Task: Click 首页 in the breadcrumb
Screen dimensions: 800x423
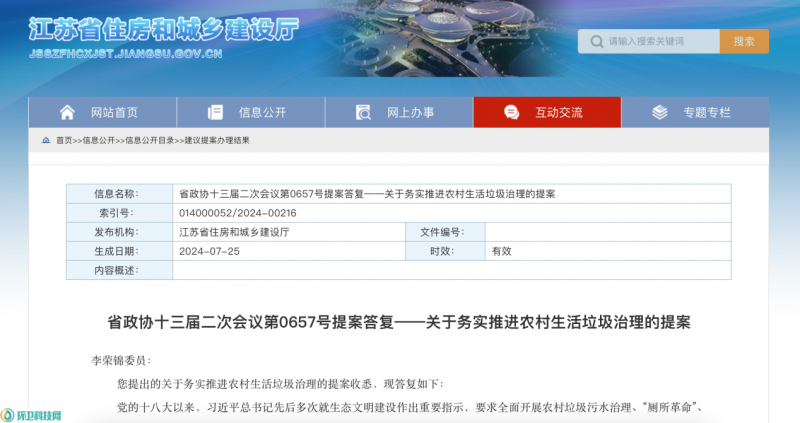Action: tap(64, 141)
